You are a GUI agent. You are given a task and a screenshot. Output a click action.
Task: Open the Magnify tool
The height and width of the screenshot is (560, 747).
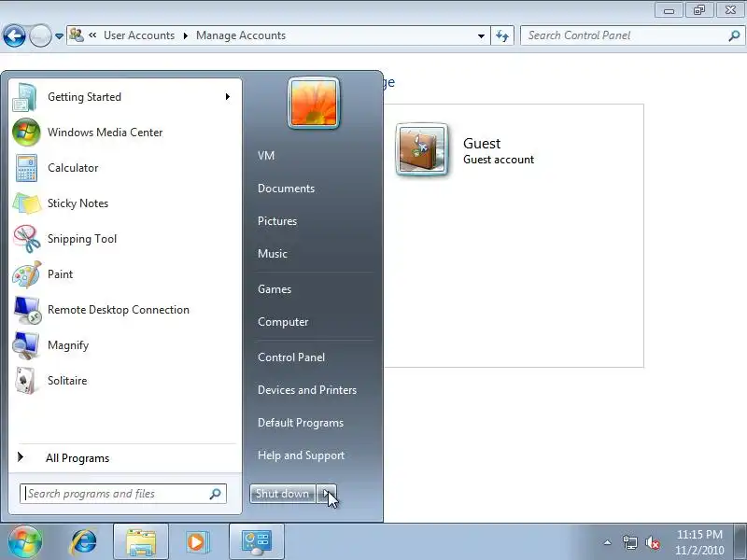(124, 345)
